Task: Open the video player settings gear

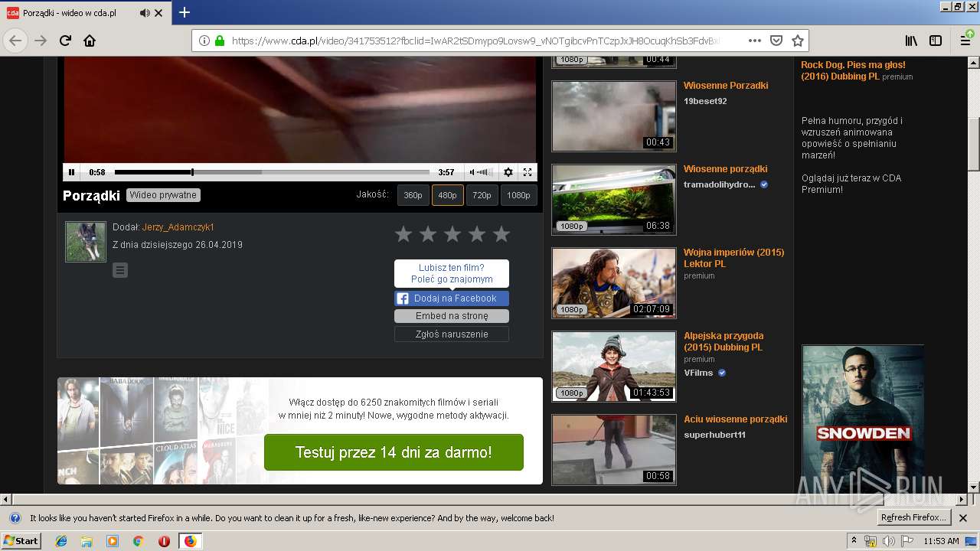Action: 508,172
